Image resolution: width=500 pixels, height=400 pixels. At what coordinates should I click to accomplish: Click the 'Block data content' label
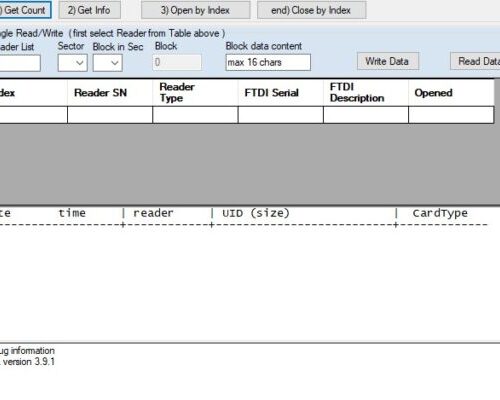(x=264, y=46)
